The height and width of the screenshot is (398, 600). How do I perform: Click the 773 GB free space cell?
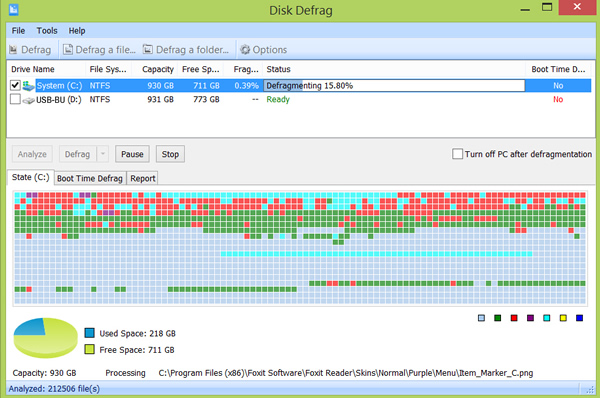[x=206, y=100]
